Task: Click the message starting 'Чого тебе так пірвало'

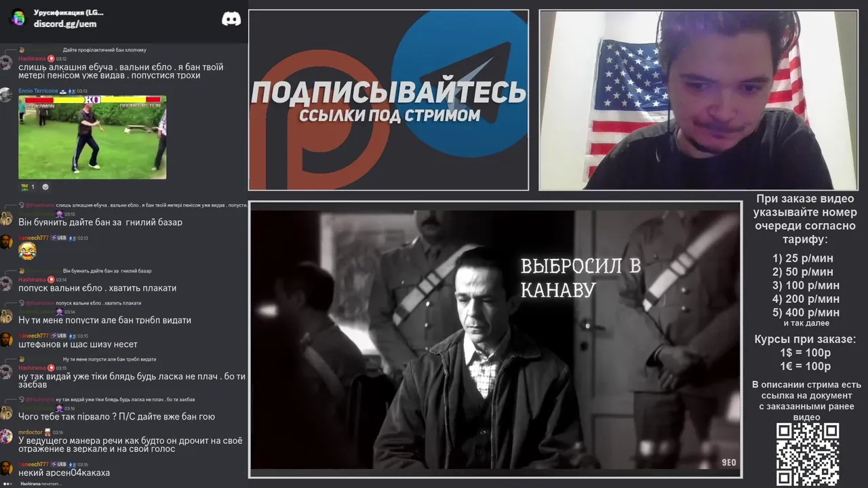Action: tap(117, 417)
